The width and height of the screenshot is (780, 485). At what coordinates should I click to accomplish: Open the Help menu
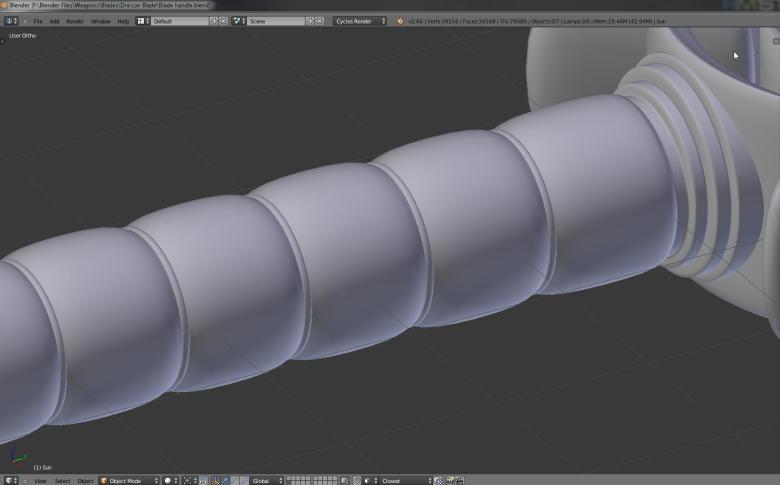[x=123, y=21]
